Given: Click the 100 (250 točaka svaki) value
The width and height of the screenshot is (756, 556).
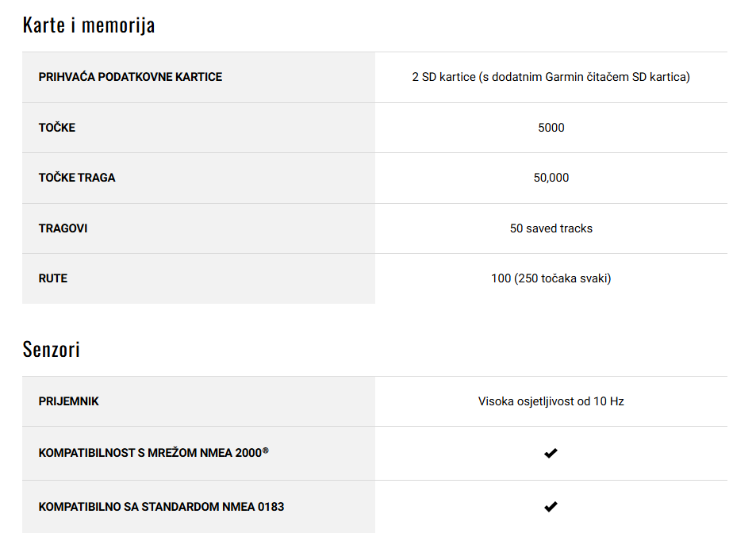Looking at the screenshot, I should pos(551,278).
